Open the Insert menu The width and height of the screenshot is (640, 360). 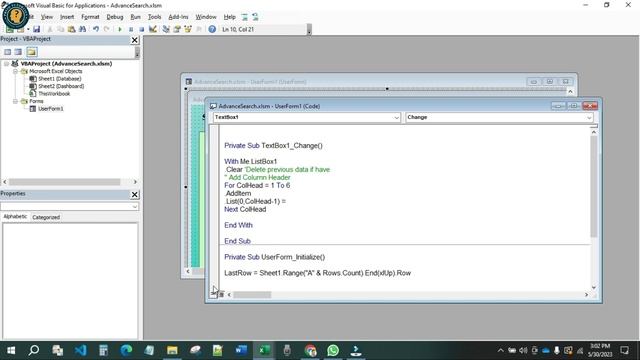(67, 17)
